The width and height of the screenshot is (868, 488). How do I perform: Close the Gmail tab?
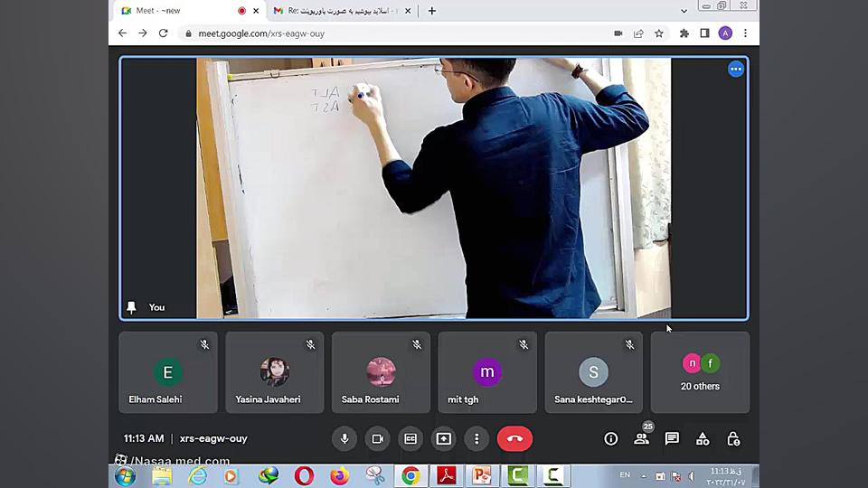tap(408, 11)
